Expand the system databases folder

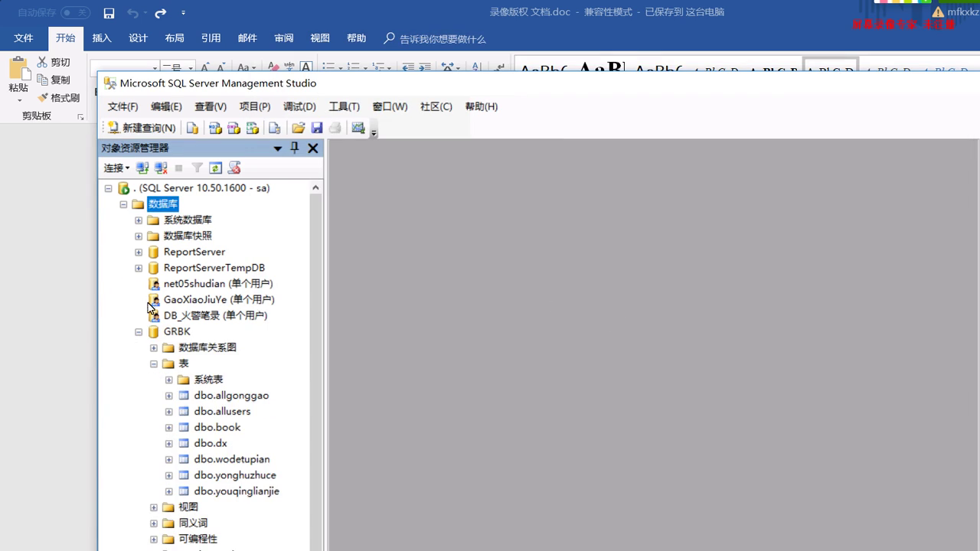(139, 220)
